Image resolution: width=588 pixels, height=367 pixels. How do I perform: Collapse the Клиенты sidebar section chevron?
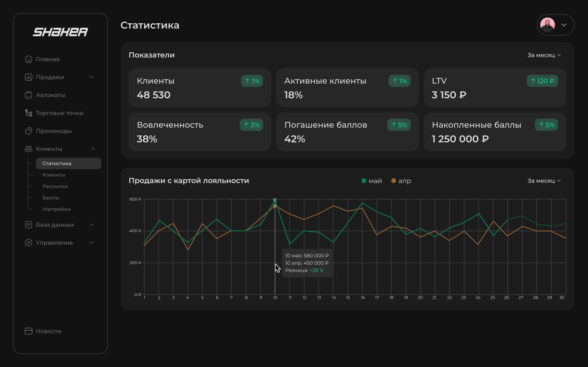(x=93, y=149)
